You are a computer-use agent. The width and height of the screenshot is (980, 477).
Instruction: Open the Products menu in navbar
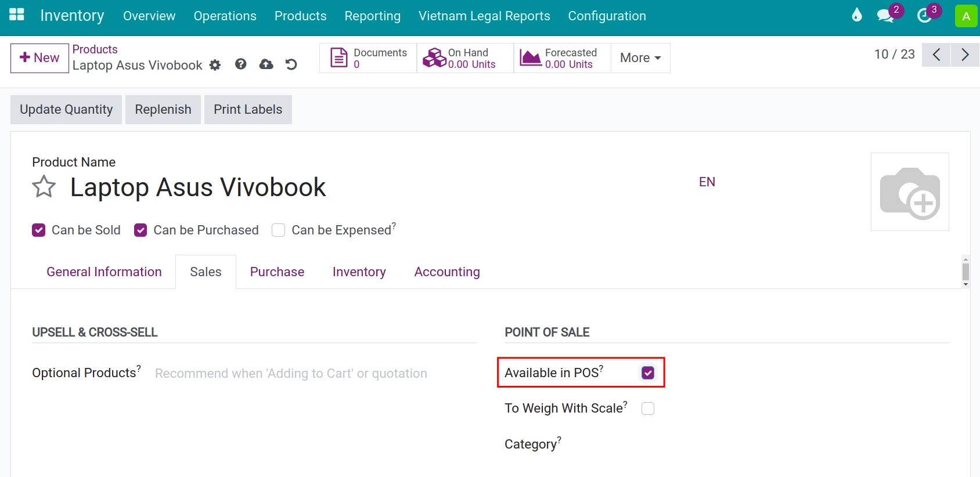[x=301, y=16]
